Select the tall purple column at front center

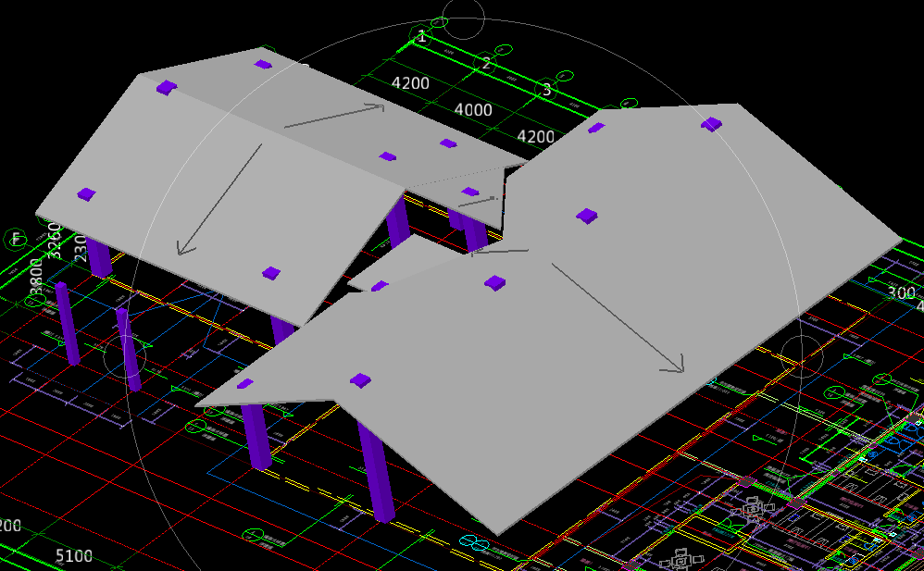(x=376, y=471)
